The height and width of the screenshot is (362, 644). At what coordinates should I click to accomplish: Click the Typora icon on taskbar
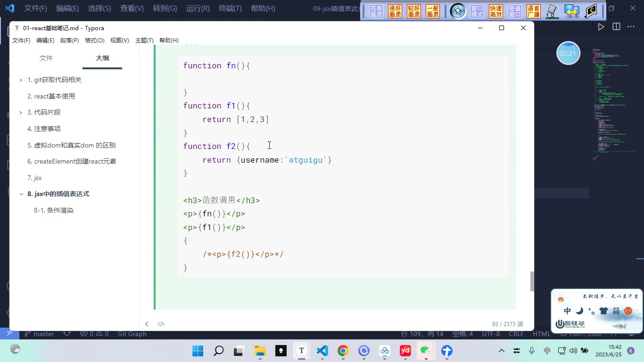(301, 351)
